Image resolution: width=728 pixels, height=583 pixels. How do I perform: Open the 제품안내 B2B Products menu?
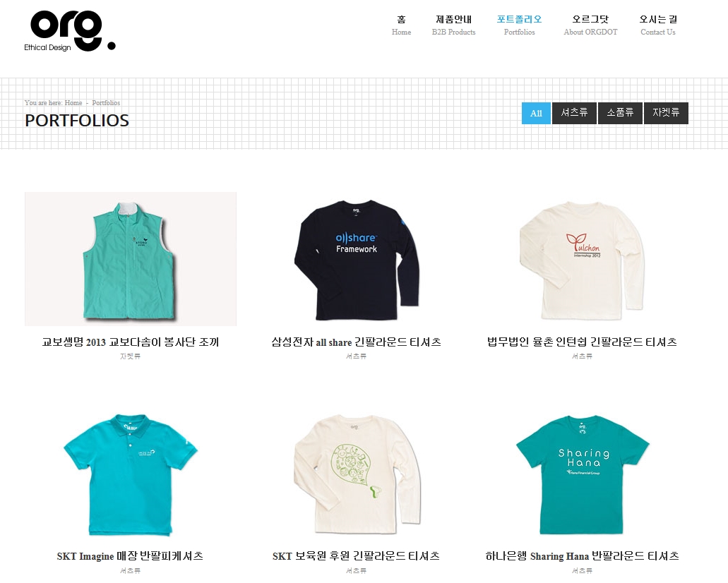pyautogui.click(x=453, y=25)
